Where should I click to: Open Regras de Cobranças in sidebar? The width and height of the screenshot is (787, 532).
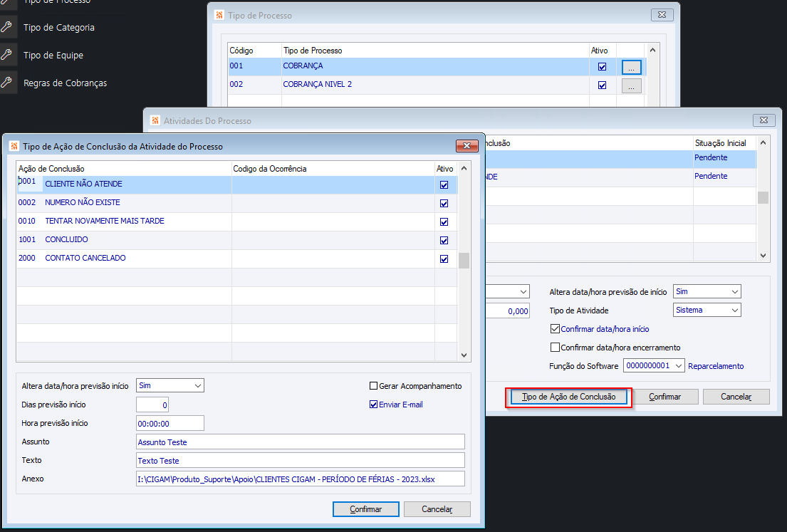66,83
